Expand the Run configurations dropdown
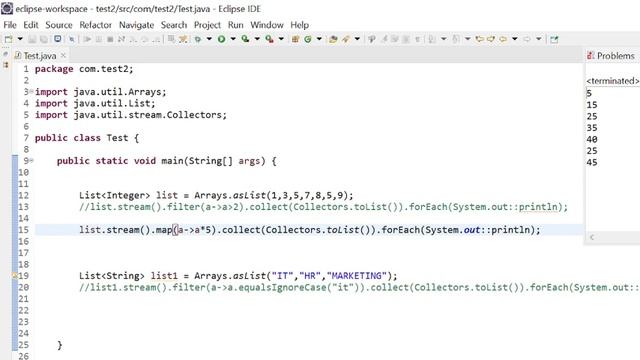Screen dimensions: 640x360 click(x=233, y=39)
